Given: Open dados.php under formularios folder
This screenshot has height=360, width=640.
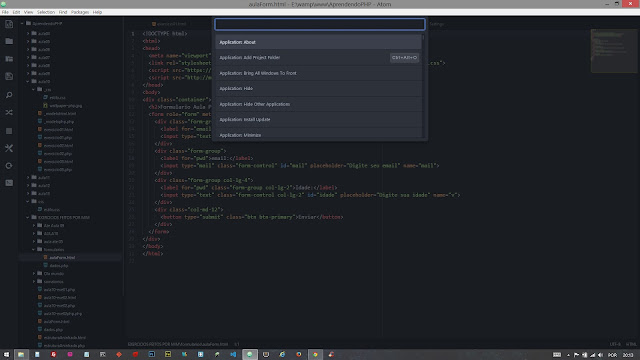Looking at the screenshot, I should tap(59, 266).
